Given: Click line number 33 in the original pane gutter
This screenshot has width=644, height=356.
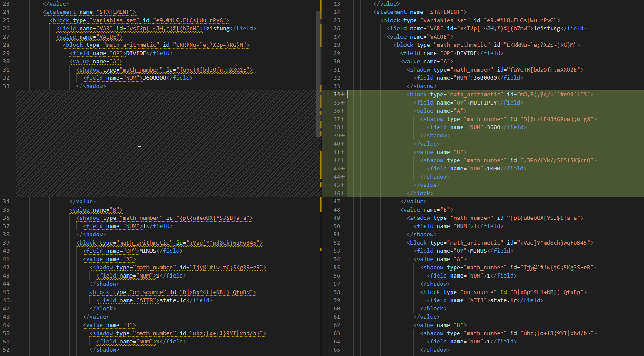Looking at the screenshot, I should (6, 86).
